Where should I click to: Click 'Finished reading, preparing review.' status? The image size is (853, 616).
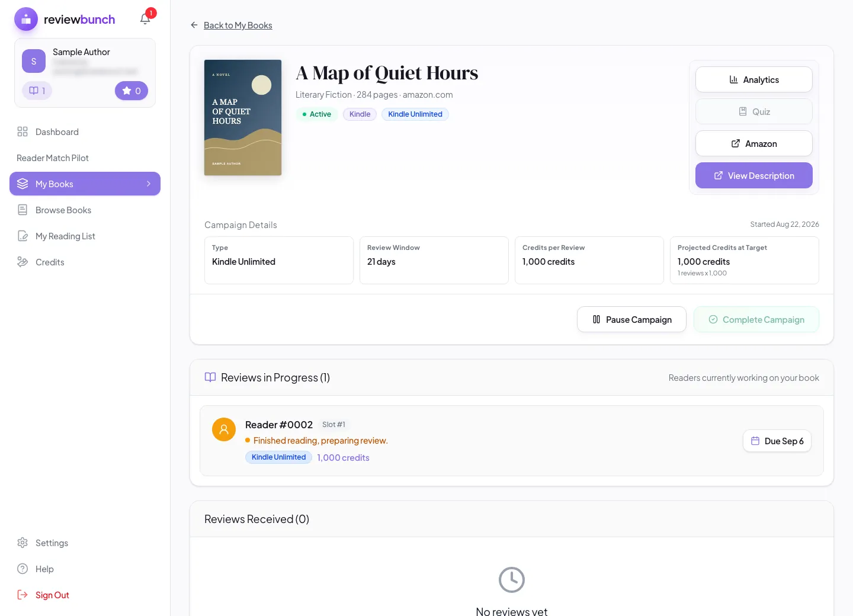pyautogui.click(x=320, y=441)
